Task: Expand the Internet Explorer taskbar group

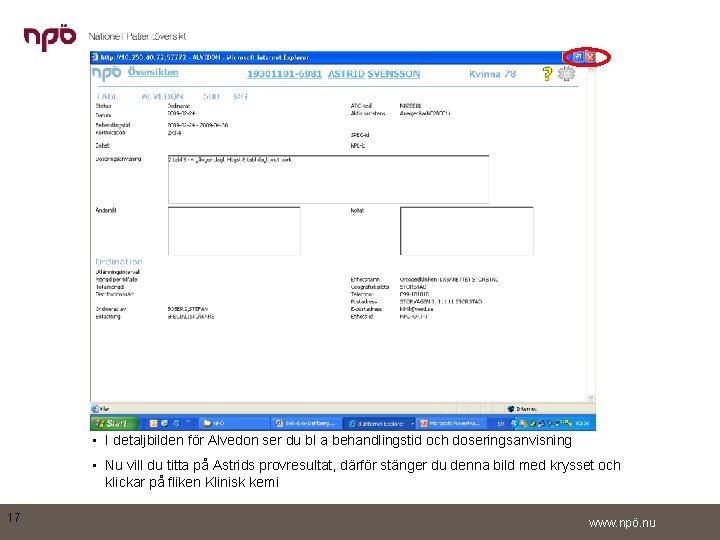Action: [412, 423]
